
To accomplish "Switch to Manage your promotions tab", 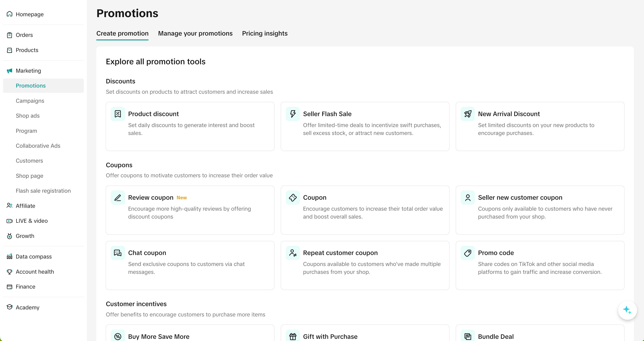I will coord(195,34).
